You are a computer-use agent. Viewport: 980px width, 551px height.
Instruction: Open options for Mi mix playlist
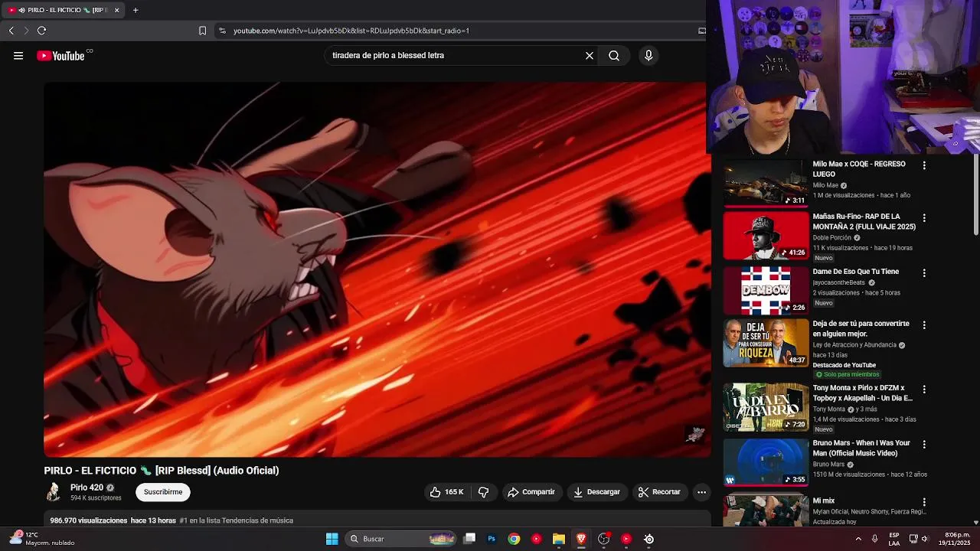tap(924, 503)
